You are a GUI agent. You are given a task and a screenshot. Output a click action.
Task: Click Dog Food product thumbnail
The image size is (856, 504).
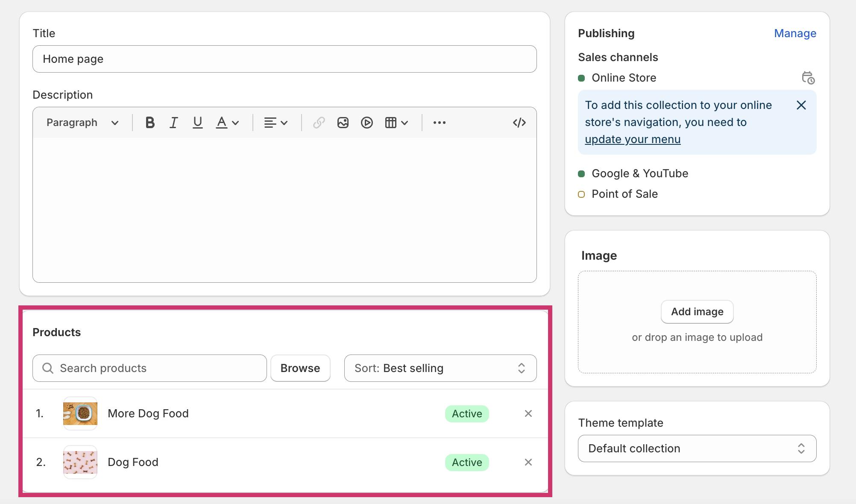click(80, 462)
